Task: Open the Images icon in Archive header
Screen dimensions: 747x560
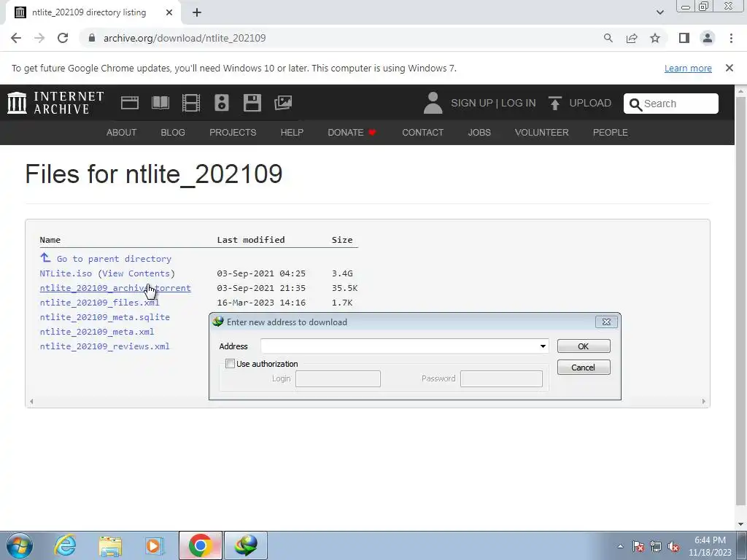Action: tap(283, 103)
